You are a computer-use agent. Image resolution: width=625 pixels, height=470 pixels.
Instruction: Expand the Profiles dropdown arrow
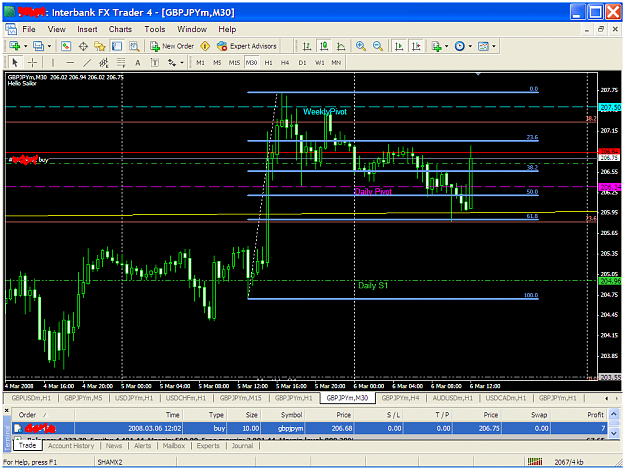pos(49,46)
